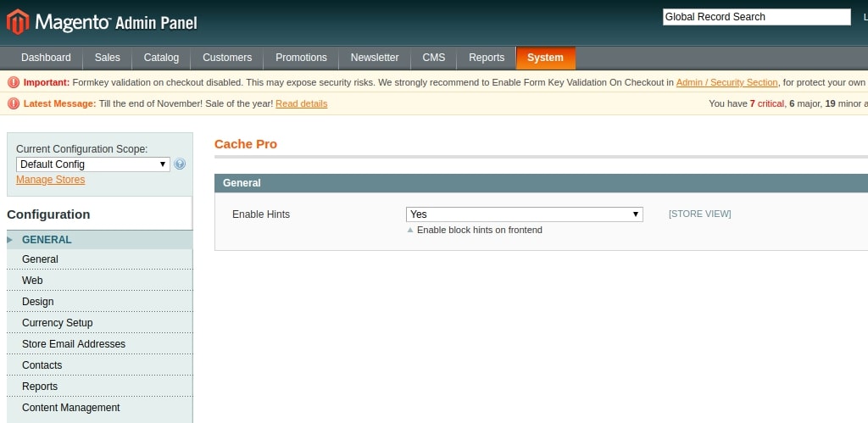868x423 pixels.
Task: Select Store Email Addresses in the sidebar
Action: (100, 344)
